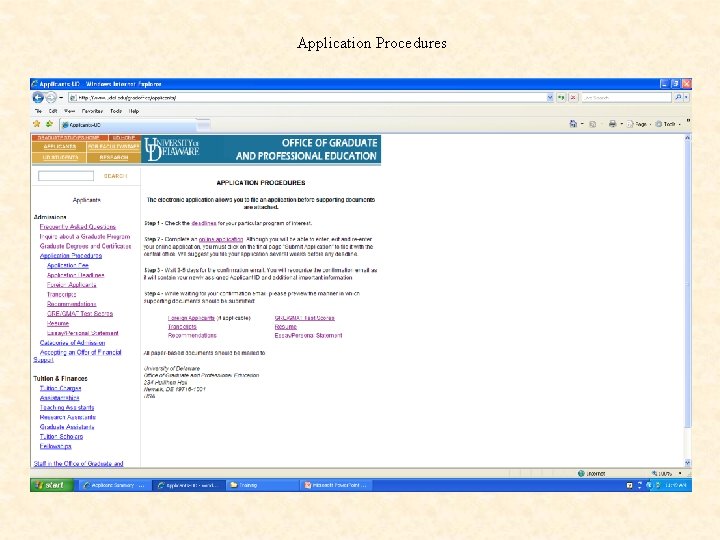The width and height of the screenshot is (720, 540).
Task: Click the Windows Start button
Action: [51, 485]
